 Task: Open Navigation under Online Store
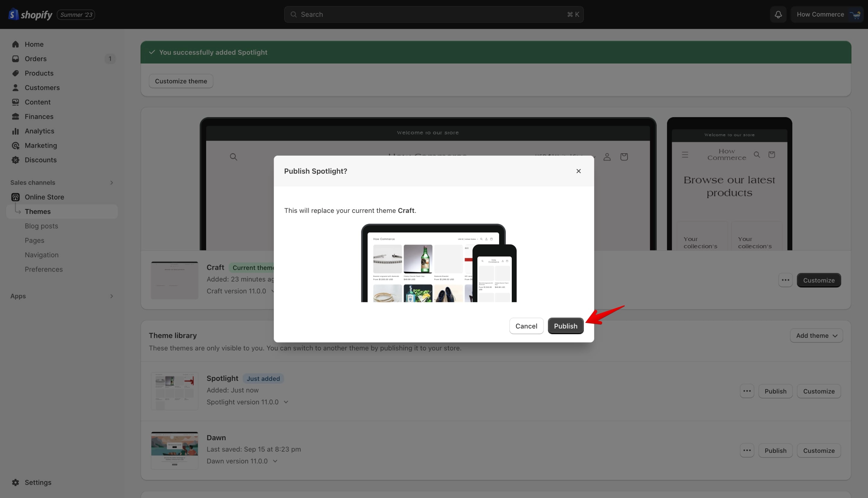41,255
